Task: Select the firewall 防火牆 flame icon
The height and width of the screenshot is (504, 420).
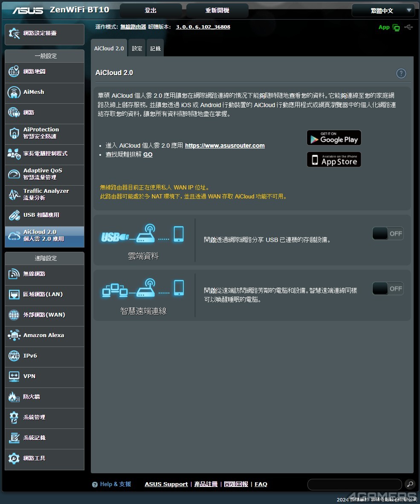Action: coord(14,397)
